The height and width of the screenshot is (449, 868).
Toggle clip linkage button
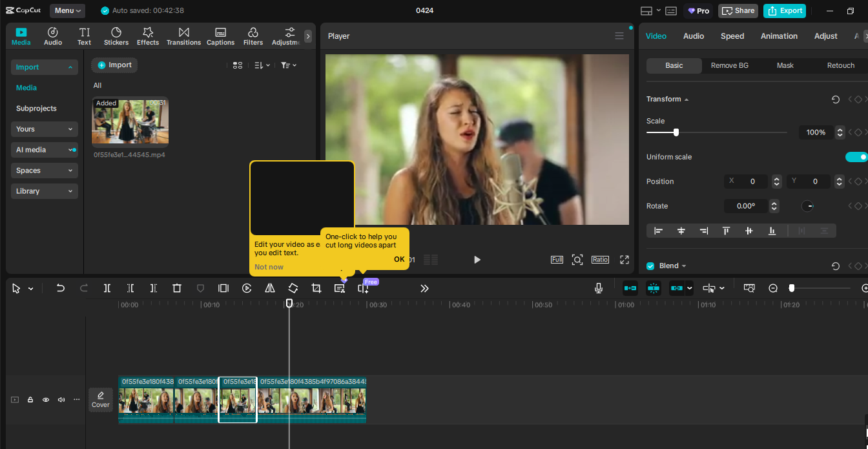point(677,288)
